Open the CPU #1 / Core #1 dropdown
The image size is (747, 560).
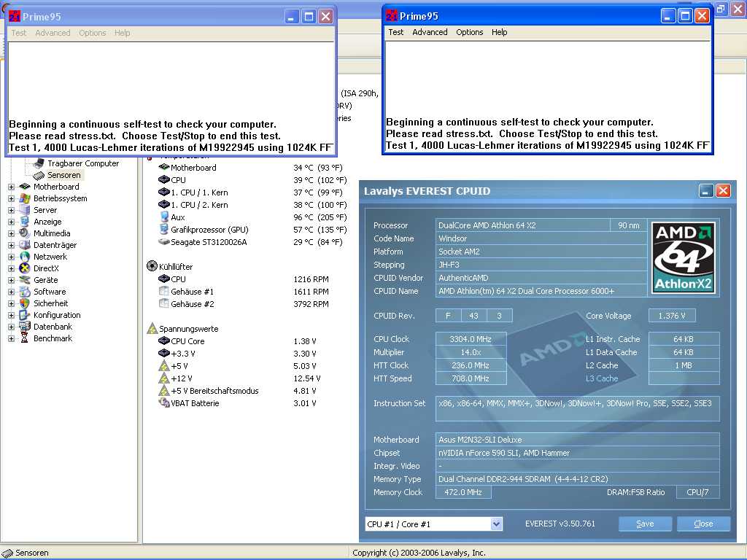coord(496,524)
